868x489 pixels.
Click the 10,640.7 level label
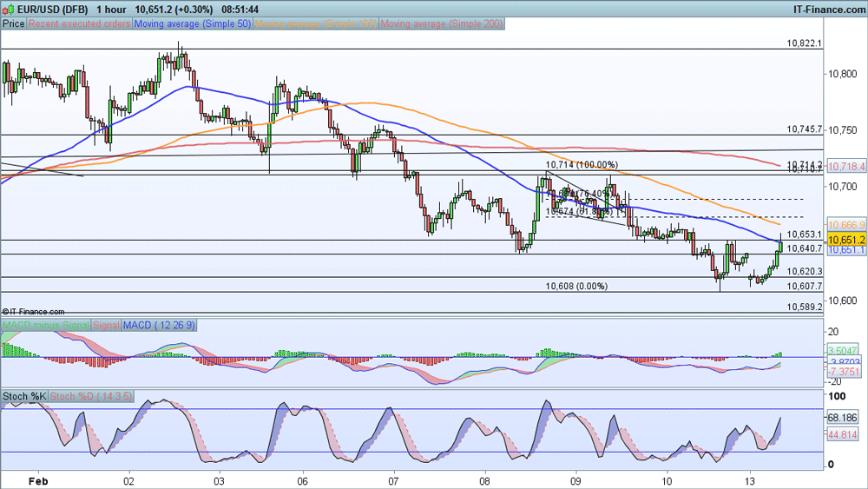tap(805, 248)
